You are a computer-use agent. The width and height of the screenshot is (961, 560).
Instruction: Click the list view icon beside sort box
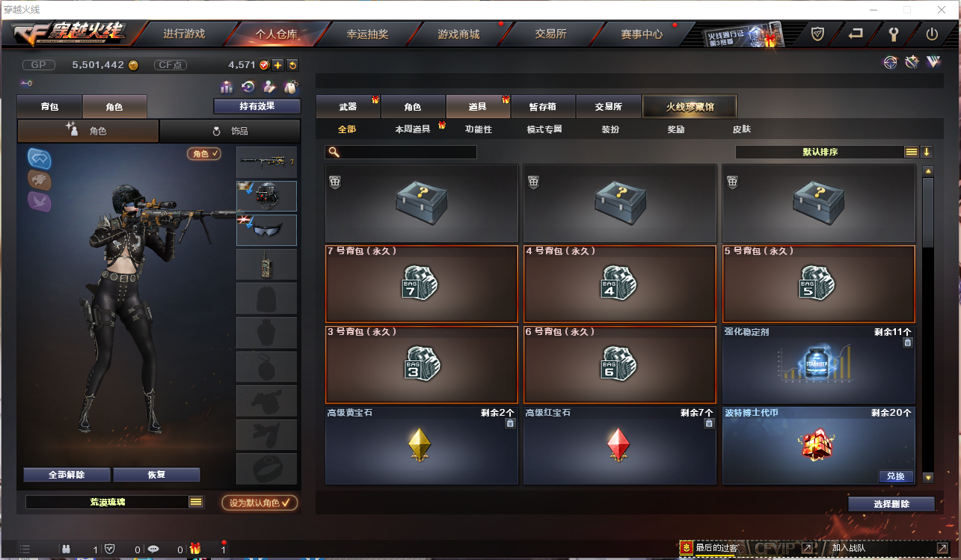911,152
